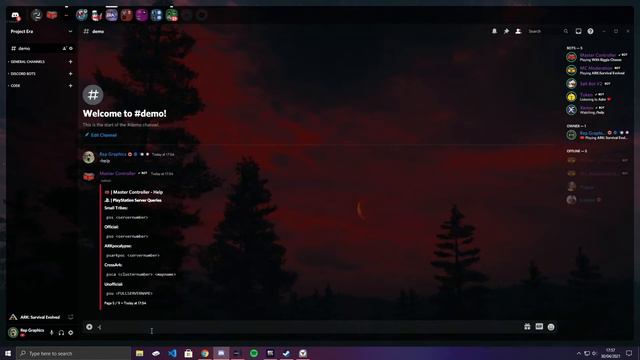Select the bot with the blue X avatar
This screenshot has height=360, width=640.
(597, 110)
